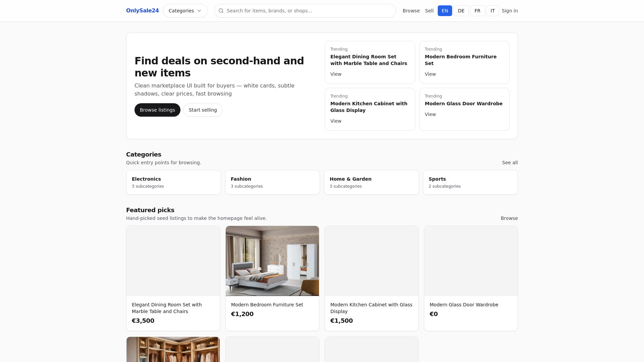Open Sell in the top navigation
Image resolution: width=644 pixels, height=362 pixels.
429,11
